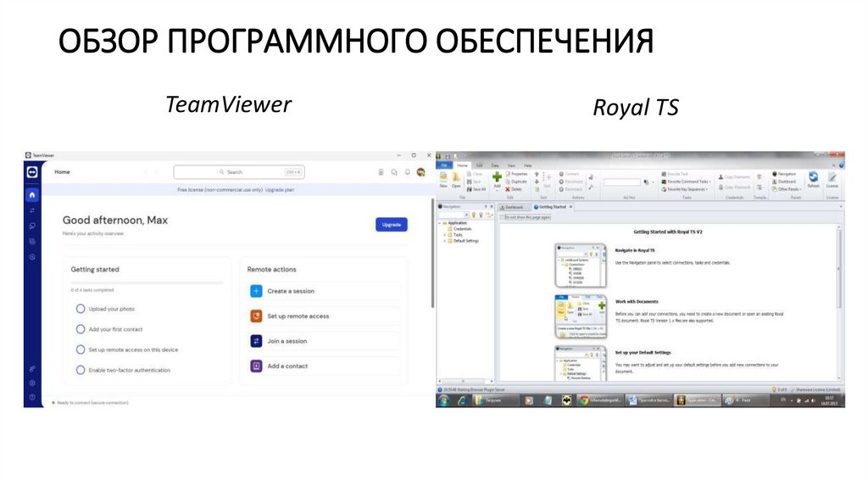Click the TeamViewer window vertical scrollbar
The image size is (868, 487).
[432, 252]
